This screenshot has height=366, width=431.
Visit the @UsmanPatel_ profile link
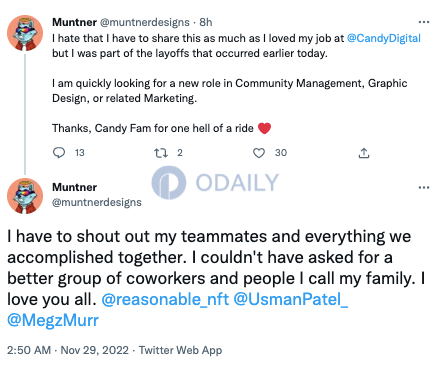(291, 299)
